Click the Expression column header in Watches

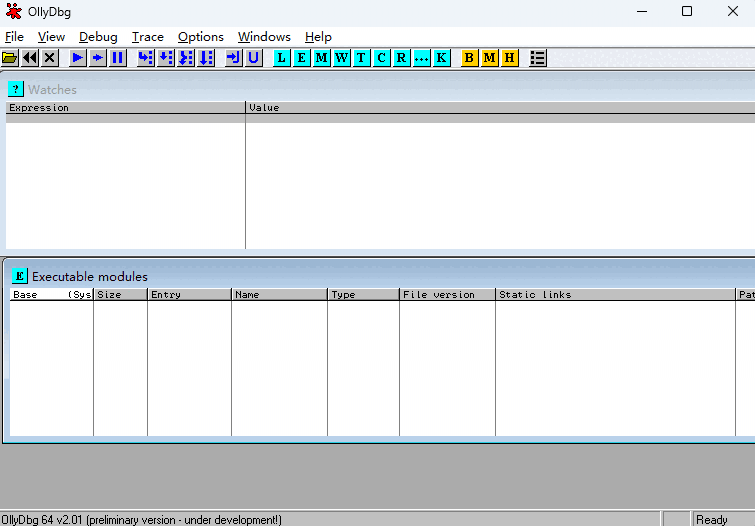[125, 108]
